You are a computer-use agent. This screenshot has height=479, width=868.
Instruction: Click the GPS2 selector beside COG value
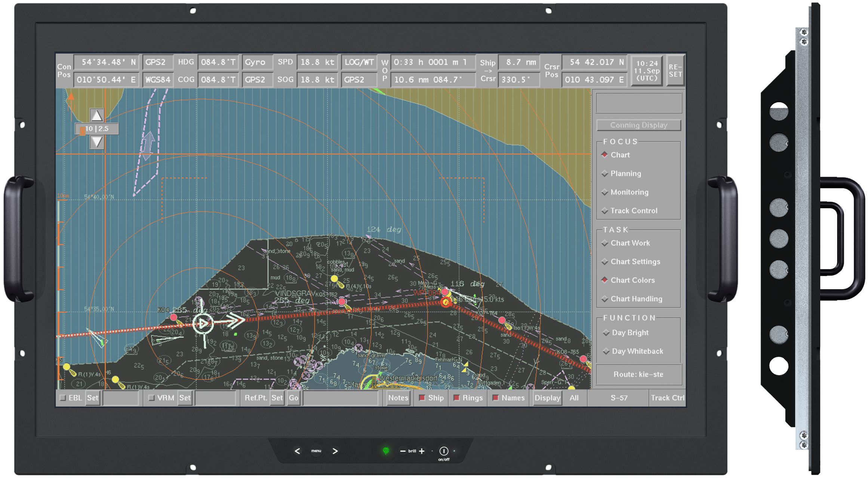click(x=257, y=80)
